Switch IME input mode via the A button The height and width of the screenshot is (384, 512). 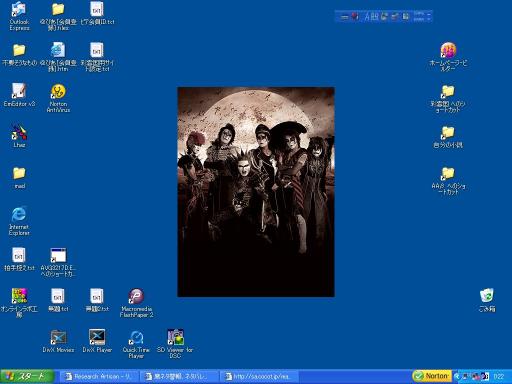pyautogui.click(x=367, y=16)
